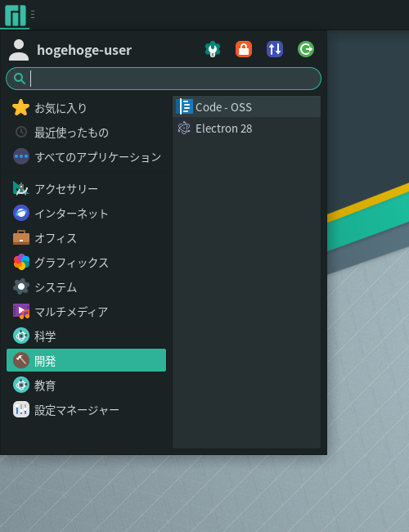Open the 教育 category
Screen dimensions: 409x532
(x=86, y=385)
